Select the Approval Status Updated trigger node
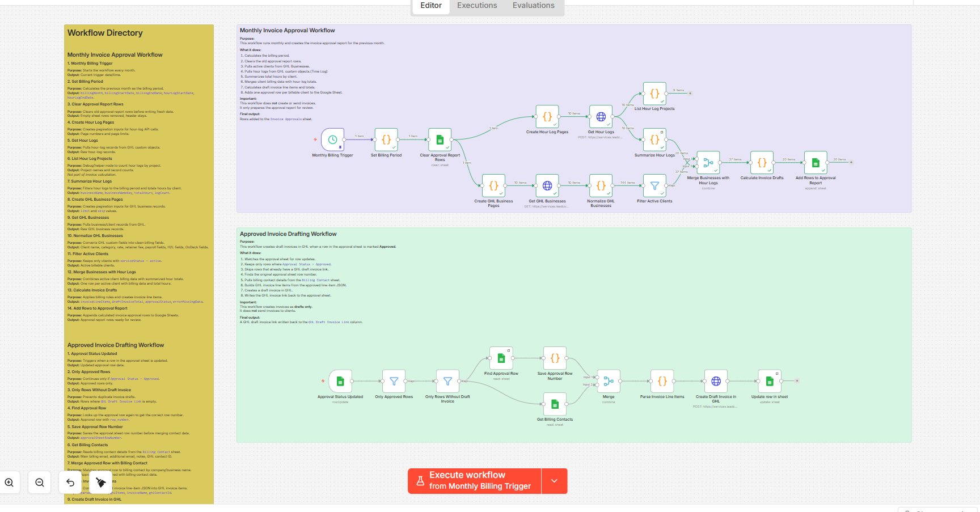This screenshot has width=980, height=512. click(x=340, y=381)
